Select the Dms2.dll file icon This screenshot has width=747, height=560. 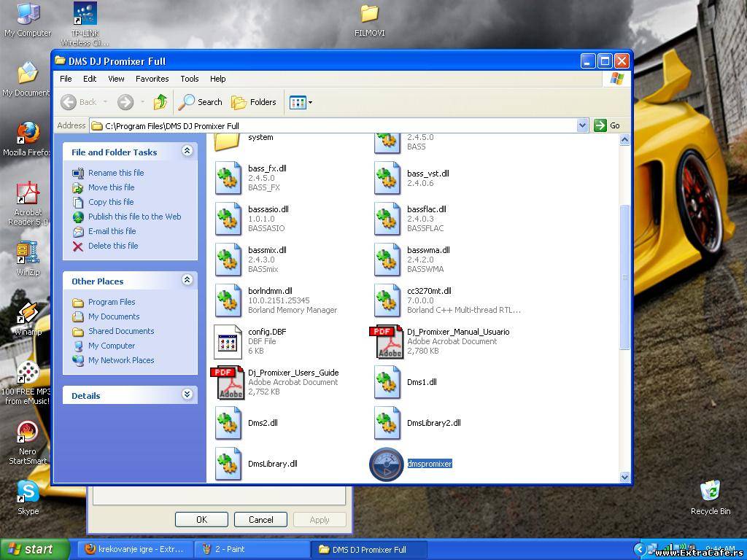[x=228, y=424]
